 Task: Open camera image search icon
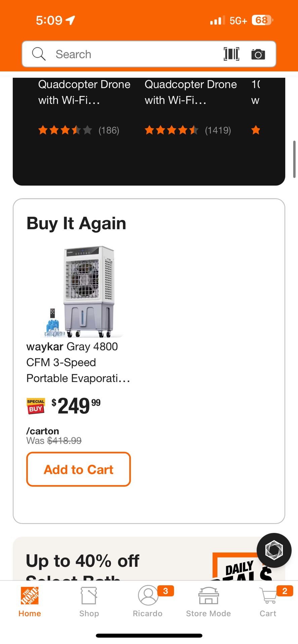pyautogui.click(x=258, y=54)
